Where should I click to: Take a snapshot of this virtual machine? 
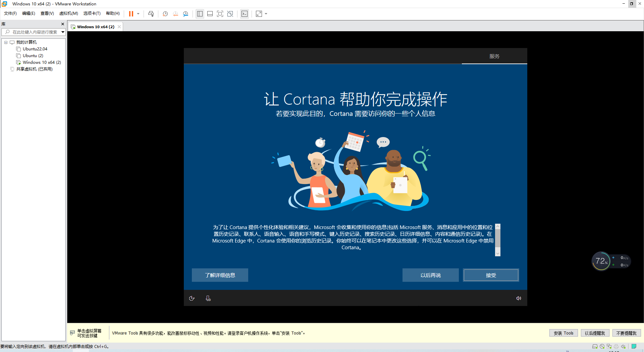(x=165, y=14)
